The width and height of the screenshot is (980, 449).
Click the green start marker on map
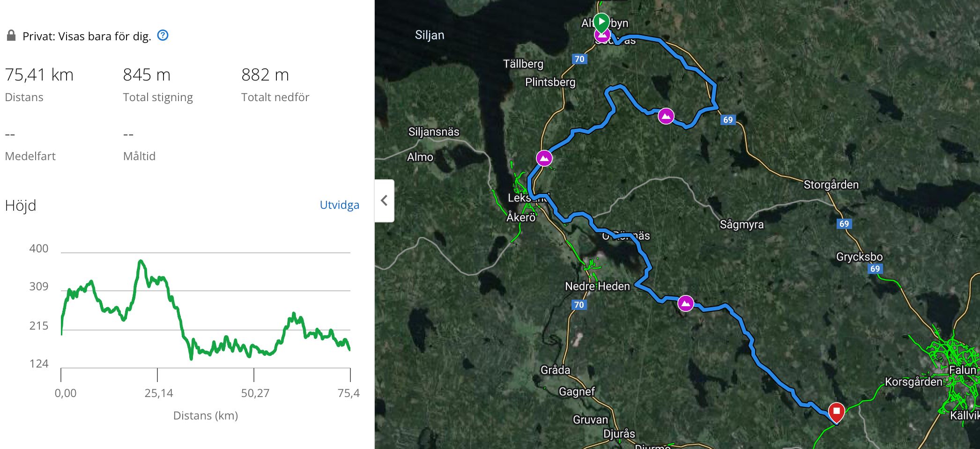click(601, 22)
